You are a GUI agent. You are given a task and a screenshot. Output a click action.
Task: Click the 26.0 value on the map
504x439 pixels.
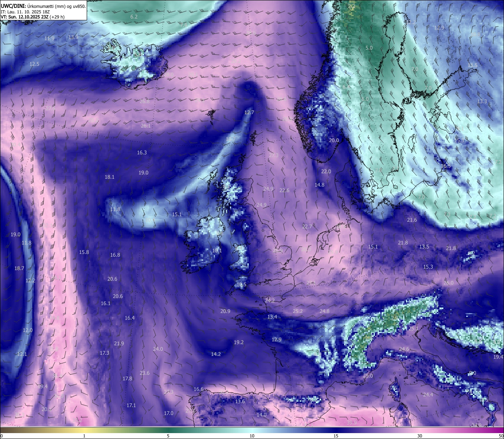click(448, 283)
